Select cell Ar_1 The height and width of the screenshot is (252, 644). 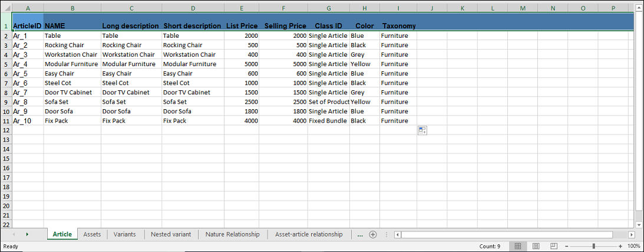coord(28,36)
